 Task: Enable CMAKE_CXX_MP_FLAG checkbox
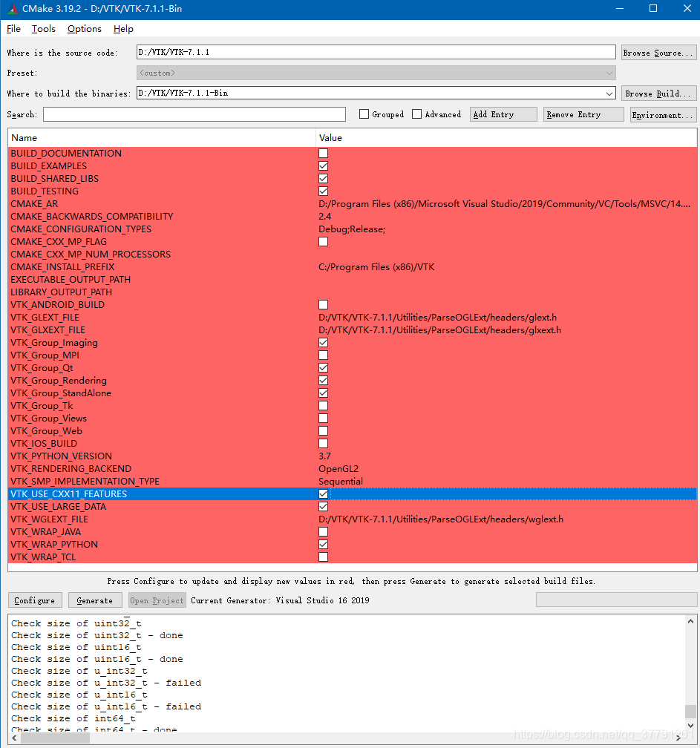coord(324,242)
